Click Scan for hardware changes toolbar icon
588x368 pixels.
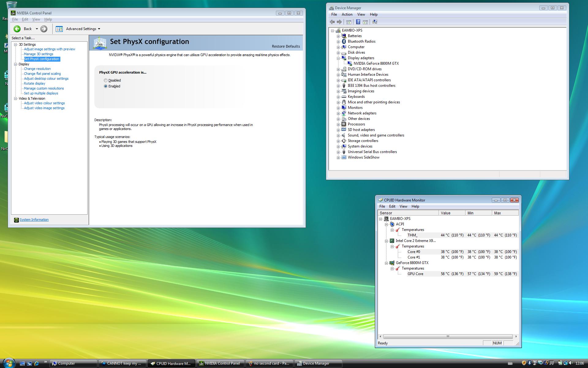click(x=375, y=22)
